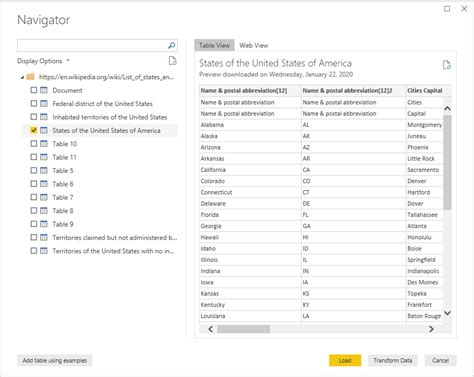Viewport: 474px width, 377px height.
Task: Check Federal district of the United States checkbox
Action: (x=34, y=103)
